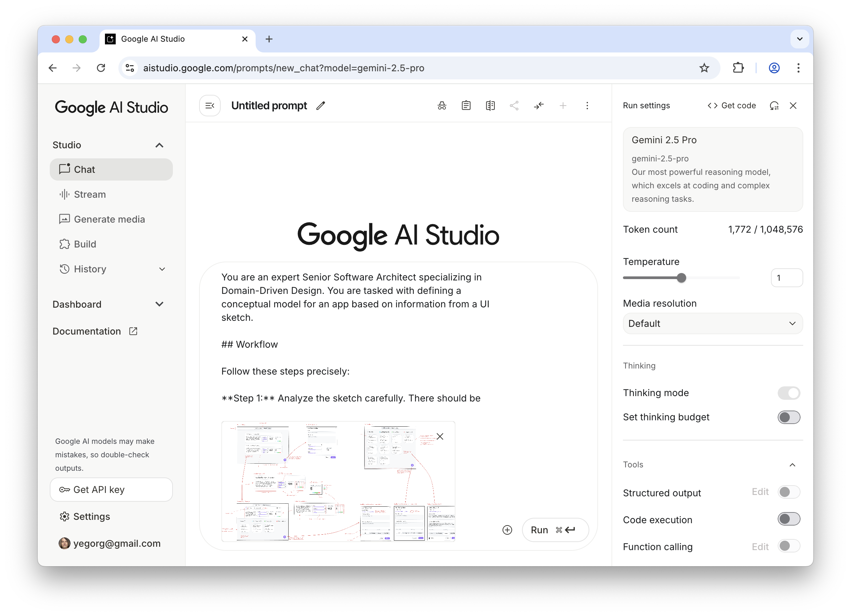Collapse the Tools section
851x616 pixels.
[792, 464]
